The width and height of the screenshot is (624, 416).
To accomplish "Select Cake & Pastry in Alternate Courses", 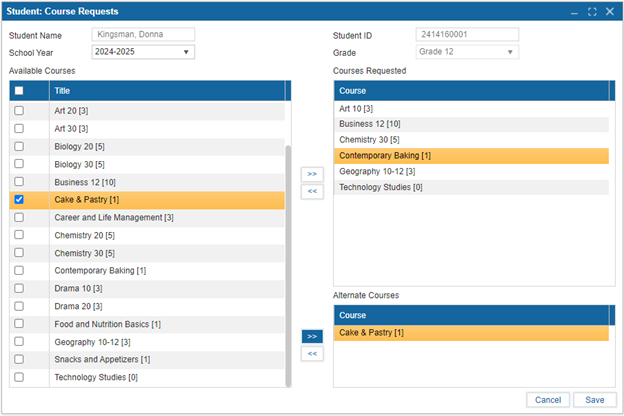I will 470,333.
